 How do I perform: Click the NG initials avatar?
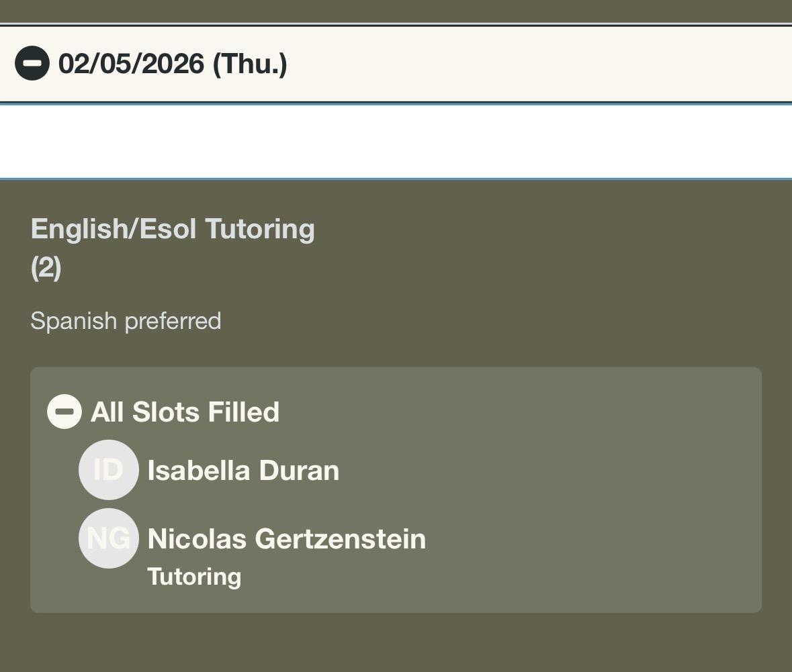pos(109,538)
